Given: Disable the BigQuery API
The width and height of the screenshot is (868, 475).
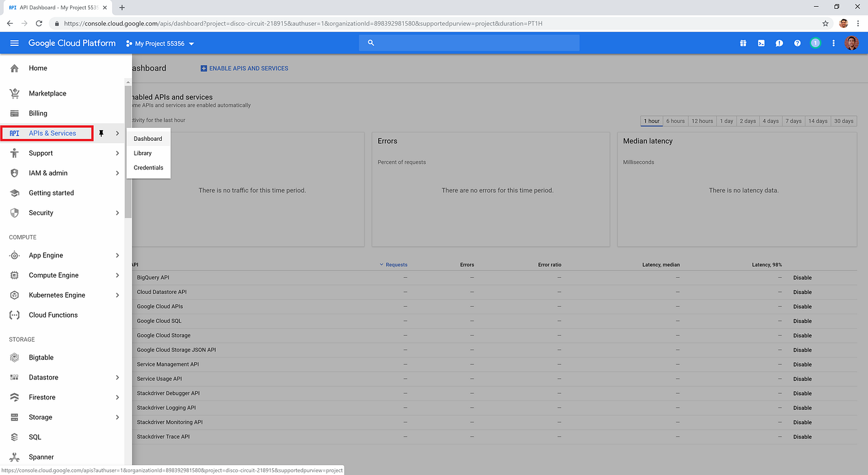Looking at the screenshot, I should pyautogui.click(x=802, y=277).
